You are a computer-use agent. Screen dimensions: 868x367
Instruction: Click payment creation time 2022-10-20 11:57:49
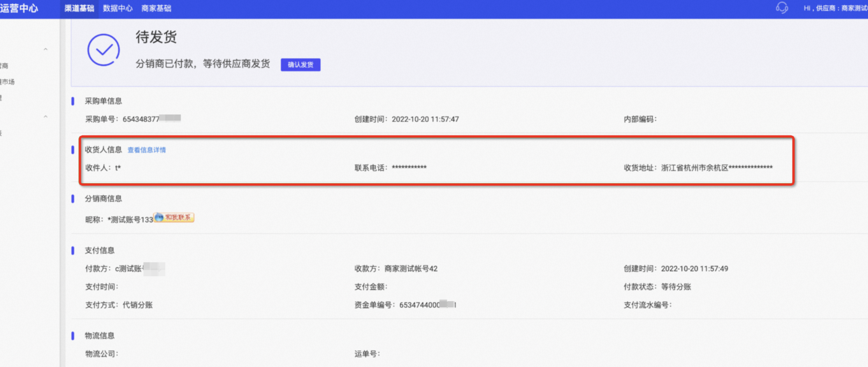pos(694,269)
